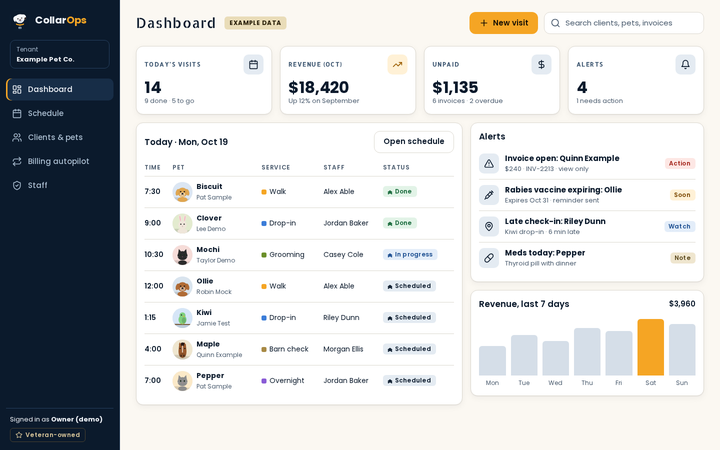
Task: Click "Rabies vaccine expiring: Ollie" alert
Action: click(x=563, y=190)
